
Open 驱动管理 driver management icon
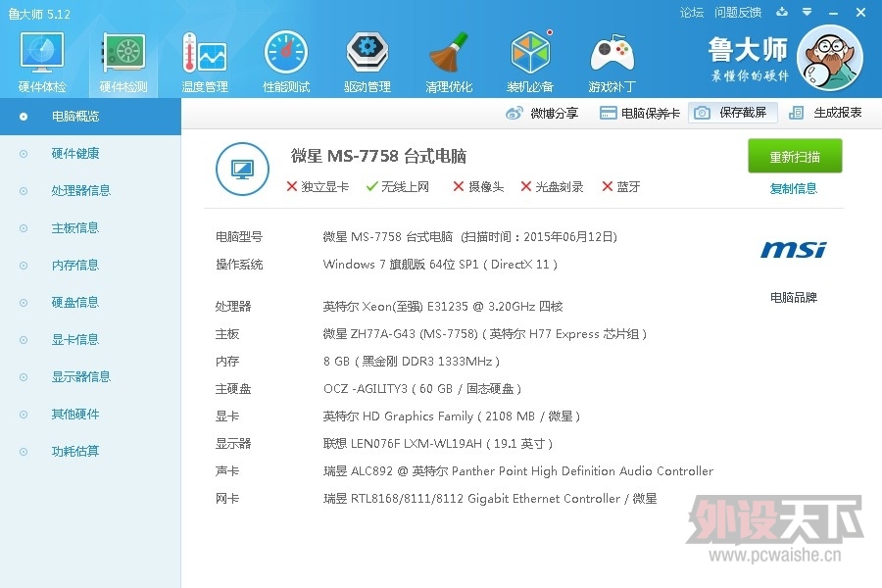pos(367,59)
